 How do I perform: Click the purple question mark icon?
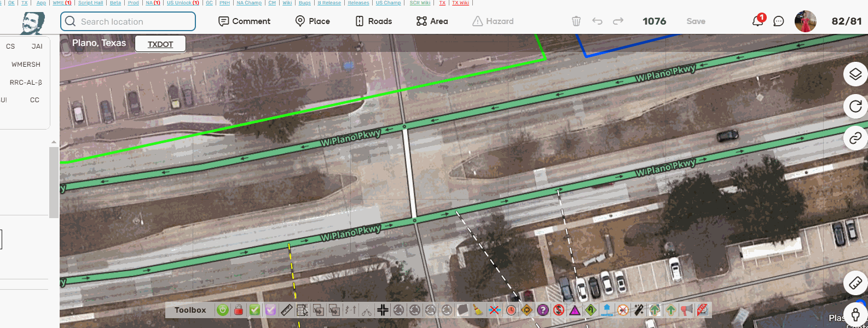pyautogui.click(x=542, y=310)
